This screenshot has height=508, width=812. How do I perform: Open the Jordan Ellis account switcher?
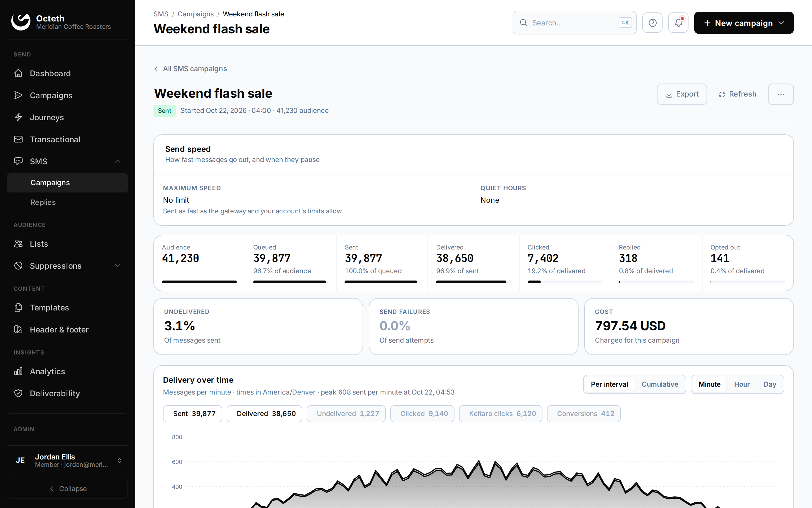[x=67, y=460]
